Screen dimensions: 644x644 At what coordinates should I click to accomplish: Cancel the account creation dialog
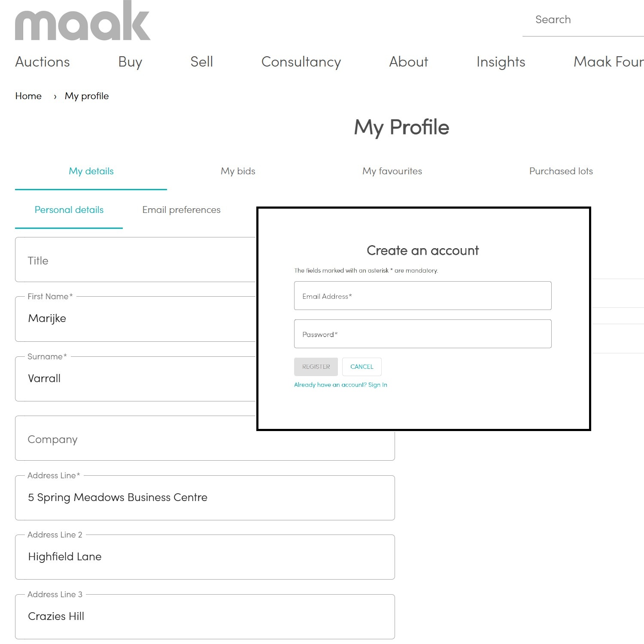(361, 367)
